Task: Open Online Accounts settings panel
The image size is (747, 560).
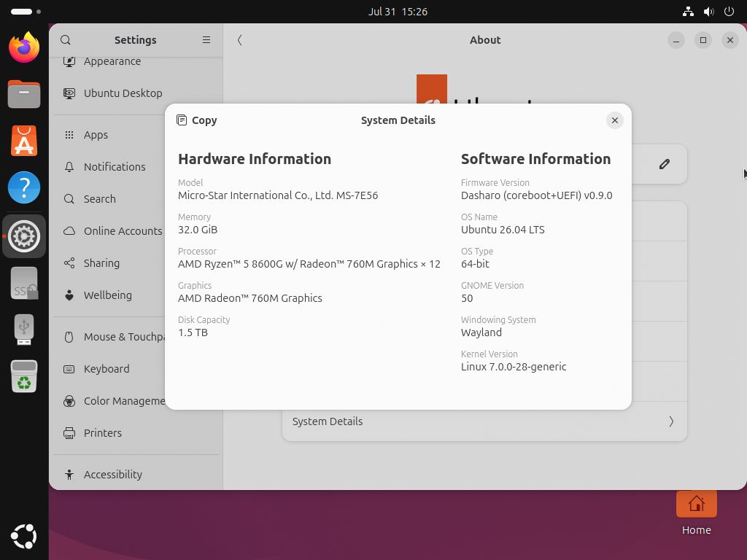Action: pyautogui.click(x=136, y=231)
